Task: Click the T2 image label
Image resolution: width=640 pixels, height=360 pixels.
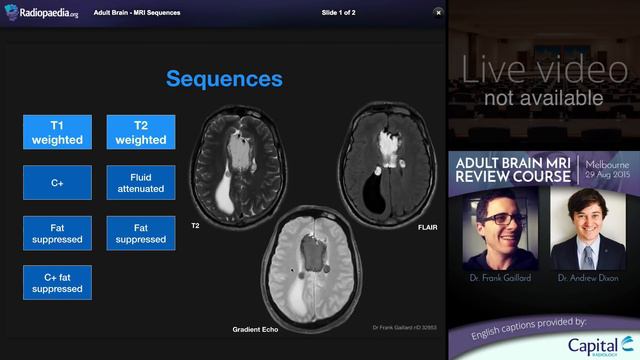Action: (x=196, y=225)
